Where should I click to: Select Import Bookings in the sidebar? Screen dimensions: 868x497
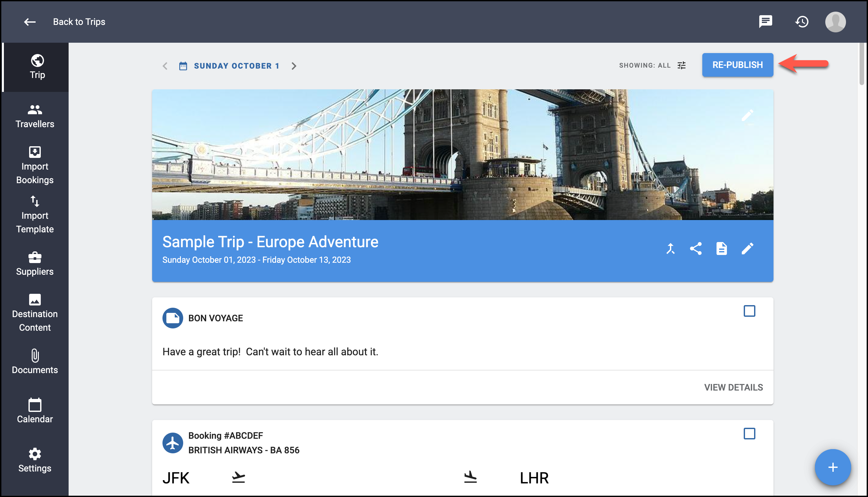pos(35,166)
